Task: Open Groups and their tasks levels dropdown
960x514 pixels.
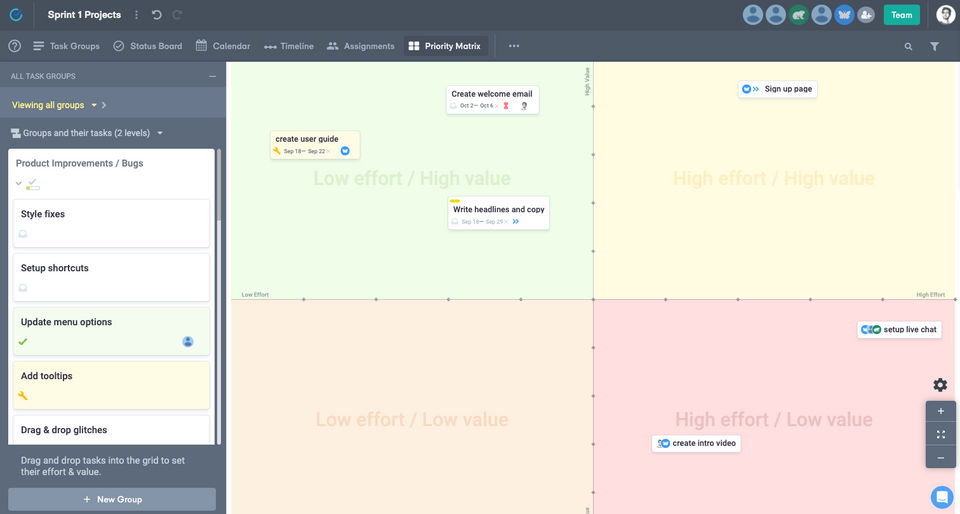Action: (87, 133)
